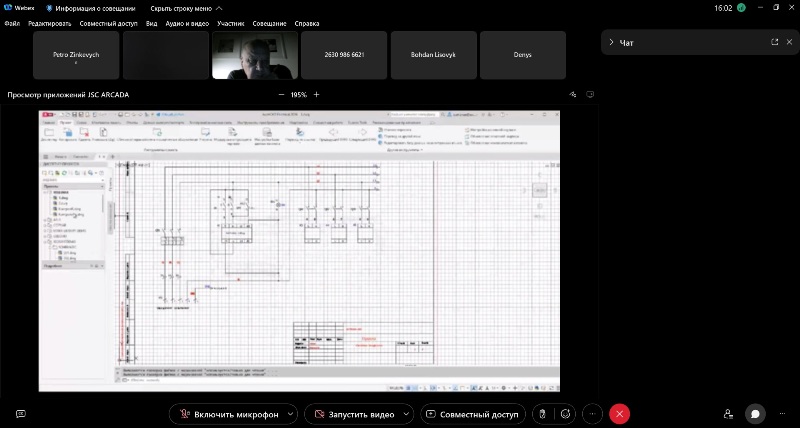
Task: Open Информация о совещании
Action: pyautogui.click(x=91, y=8)
